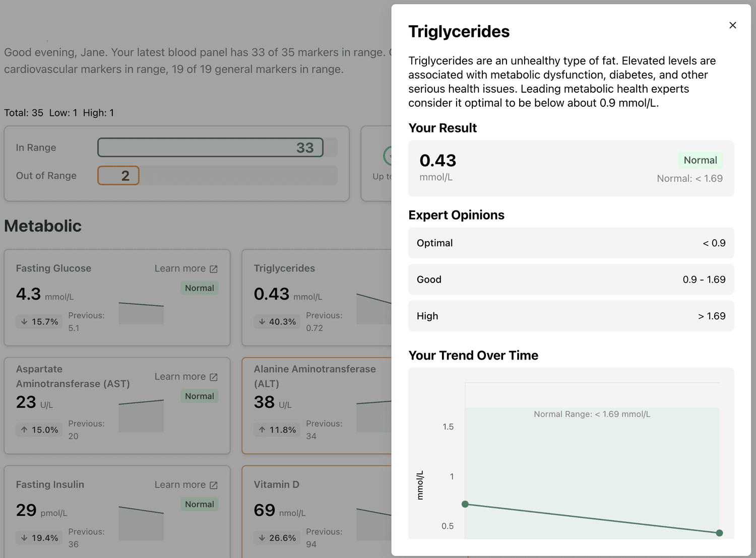Select the latest trend chart data point
Screen dimensions: 756x558
[719, 533]
